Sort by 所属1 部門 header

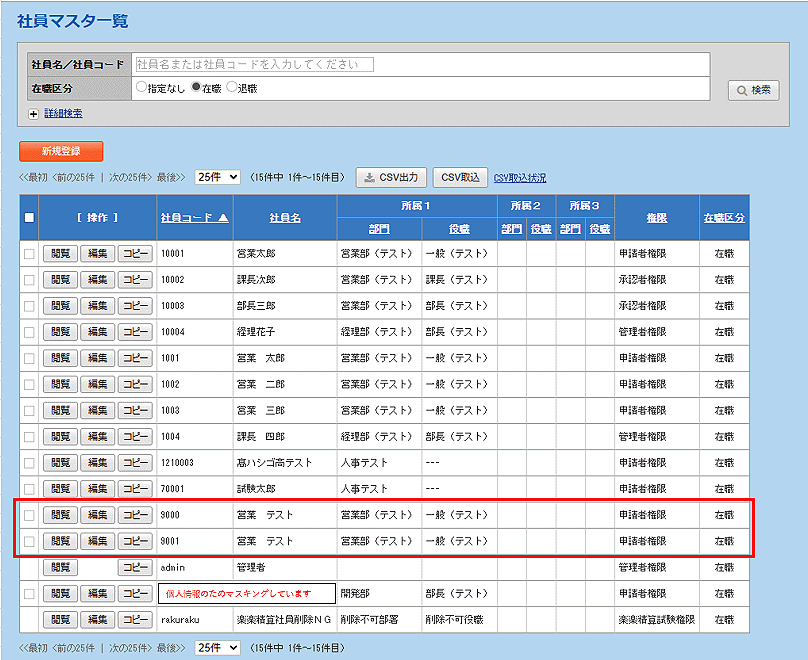click(x=379, y=229)
